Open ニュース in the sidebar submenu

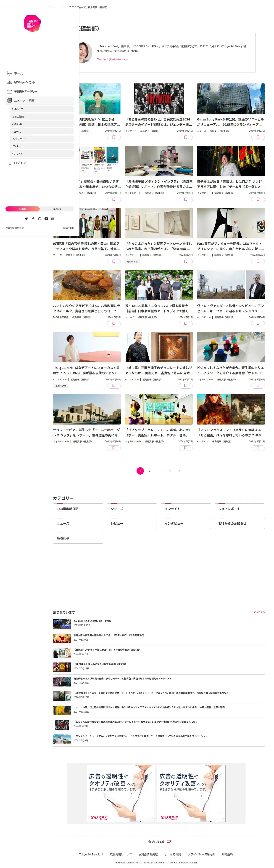42,131
